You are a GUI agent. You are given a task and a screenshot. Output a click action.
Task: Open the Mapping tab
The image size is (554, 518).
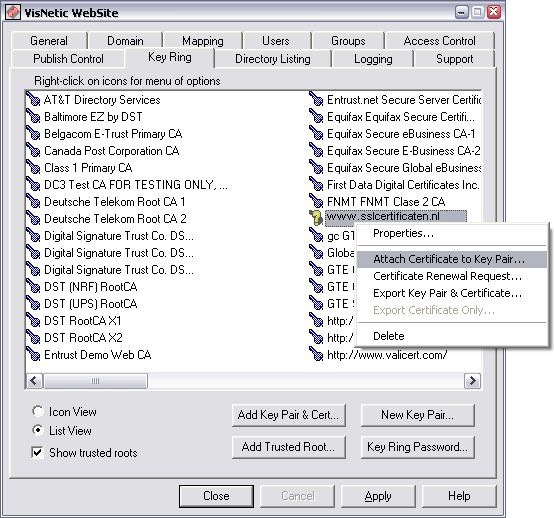pyautogui.click(x=203, y=41)
